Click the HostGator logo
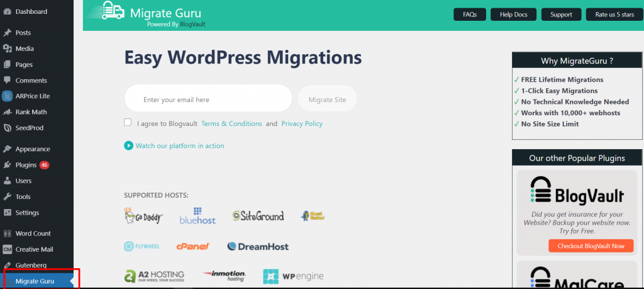The height and width of the screenshot is (289, 644). coord(313,215)
